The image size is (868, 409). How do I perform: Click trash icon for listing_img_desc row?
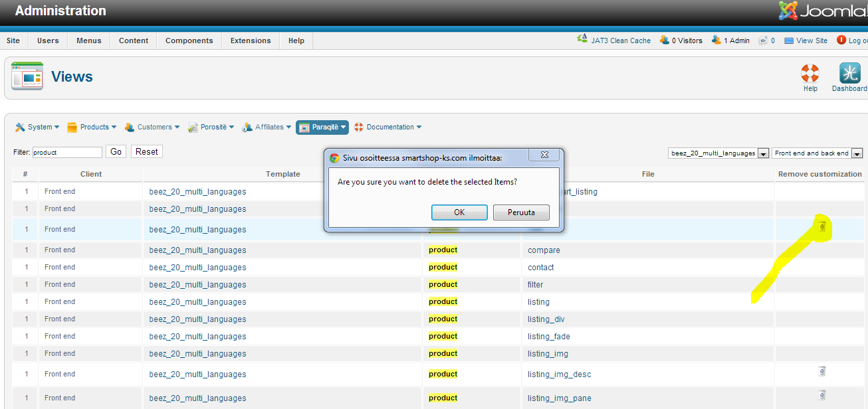tap(821, 371)
